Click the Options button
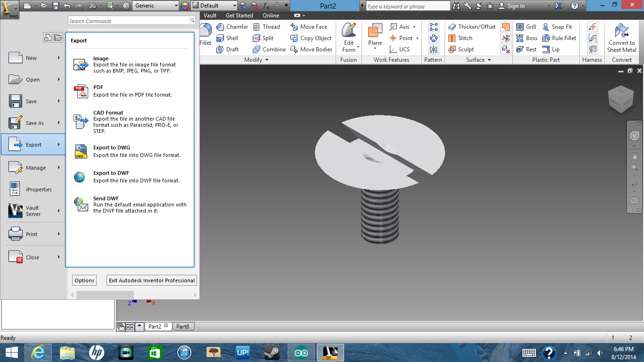 (x=84, y=280)
